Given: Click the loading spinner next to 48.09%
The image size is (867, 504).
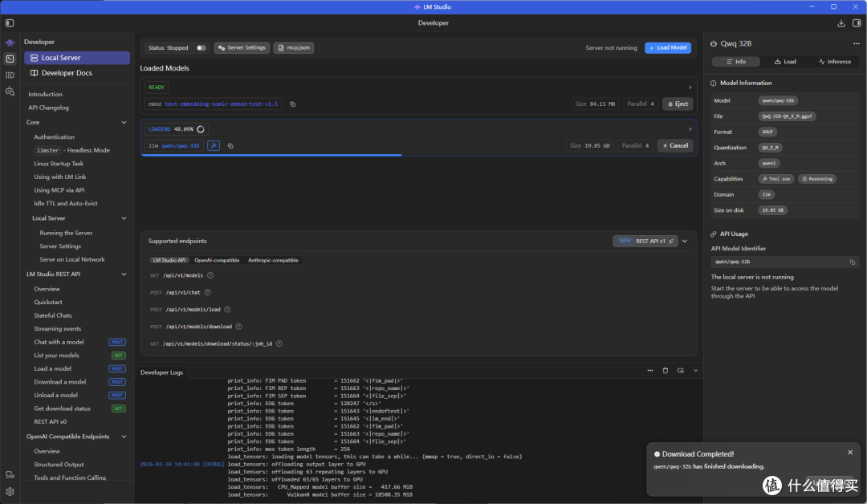Looking at the screenshot, I should [201, 129].
